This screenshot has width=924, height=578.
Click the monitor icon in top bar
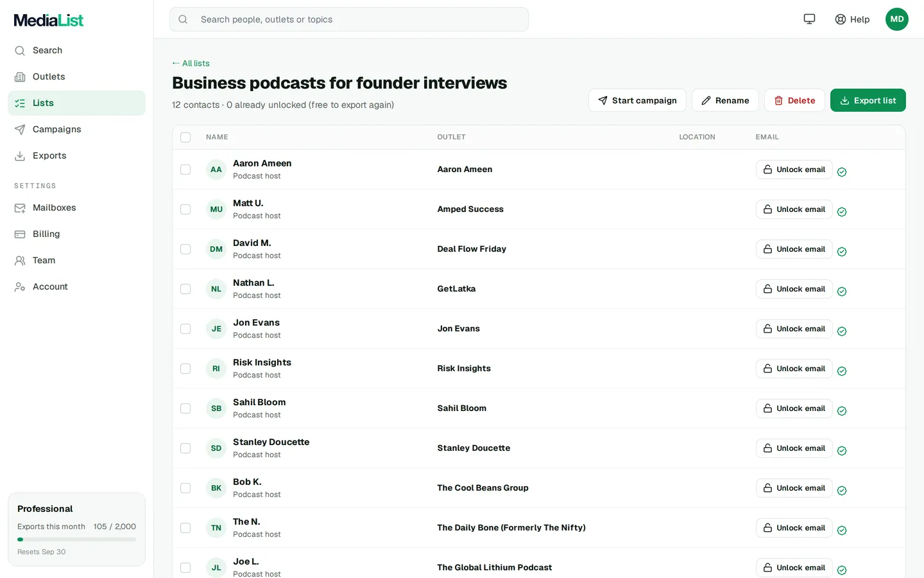[x=809, y=19]
